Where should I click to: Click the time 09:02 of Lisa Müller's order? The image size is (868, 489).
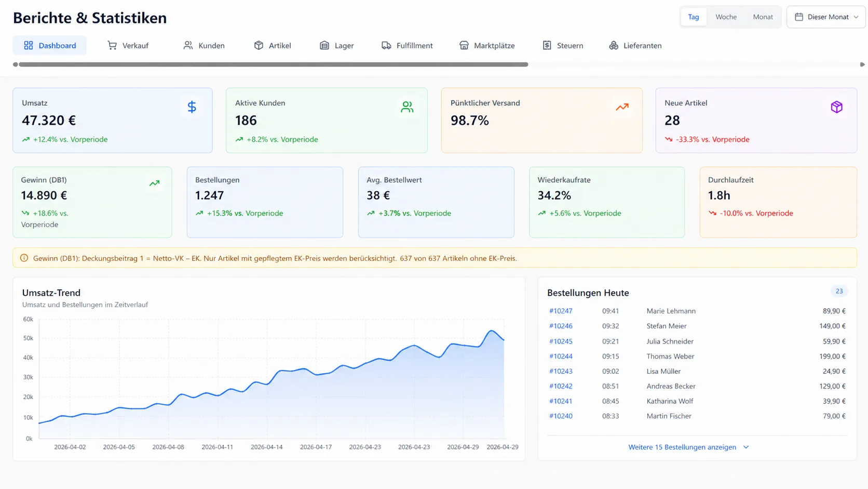tap(611, 372)
